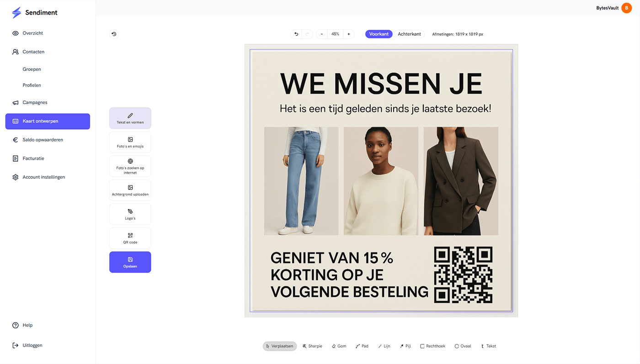
Task: Select the Voorkant side toggle
Action: coord(379,34)
